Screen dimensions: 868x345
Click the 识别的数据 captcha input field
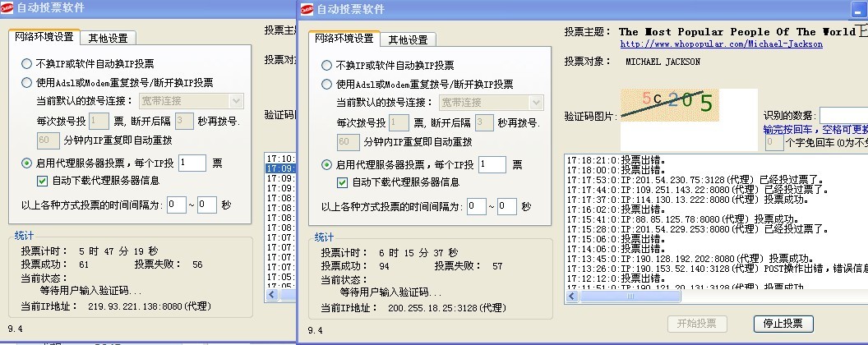pyautogui.click(x=843, y=116)
